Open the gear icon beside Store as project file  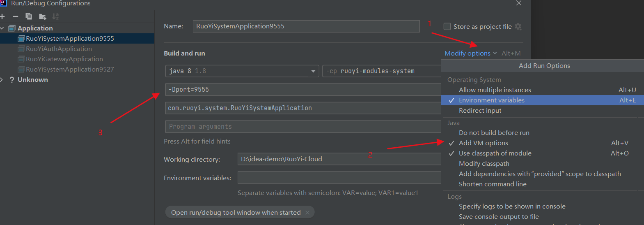(518, 26)
